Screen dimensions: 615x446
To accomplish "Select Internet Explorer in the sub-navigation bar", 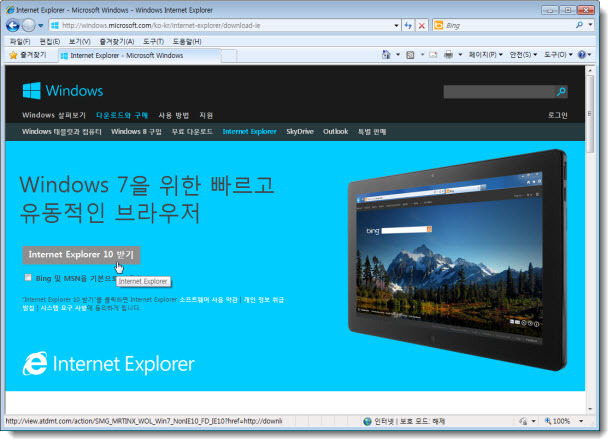I will pyautogui.click(x=249, y=132).
